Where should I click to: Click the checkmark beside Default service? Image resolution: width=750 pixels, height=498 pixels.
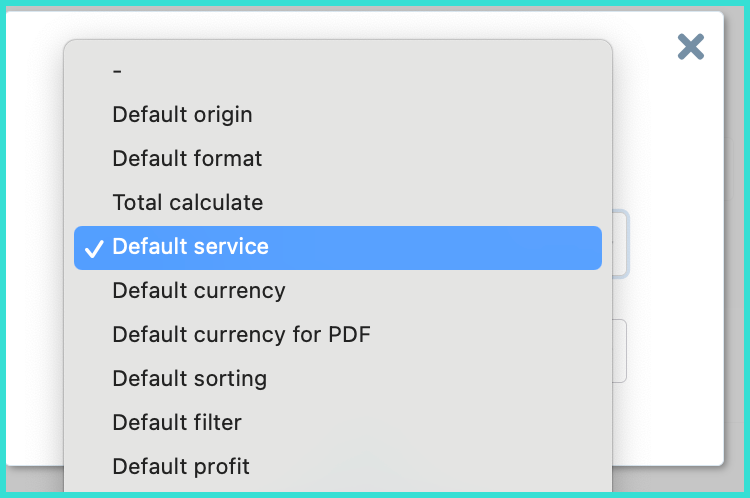(x=93, y=248)
